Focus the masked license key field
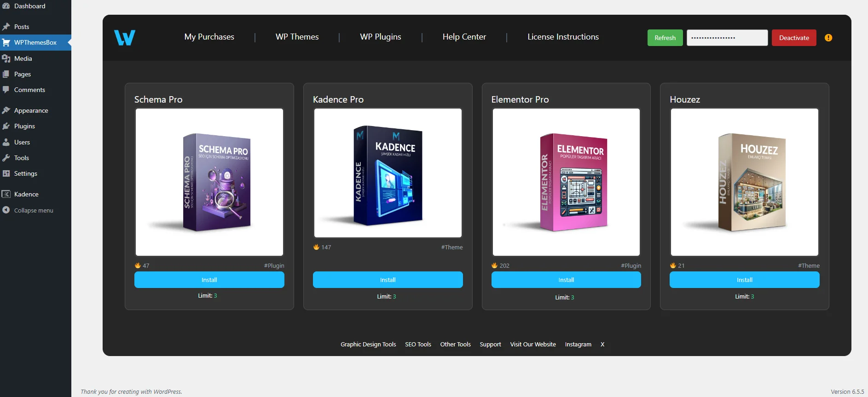Viewport: 868px width, 397px height. (727, 38)
